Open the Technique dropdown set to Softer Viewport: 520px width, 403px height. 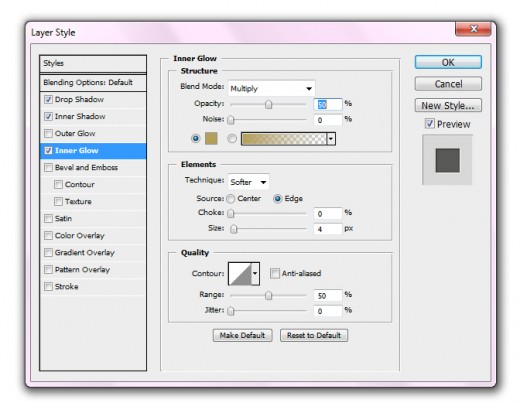coord(248,182)
